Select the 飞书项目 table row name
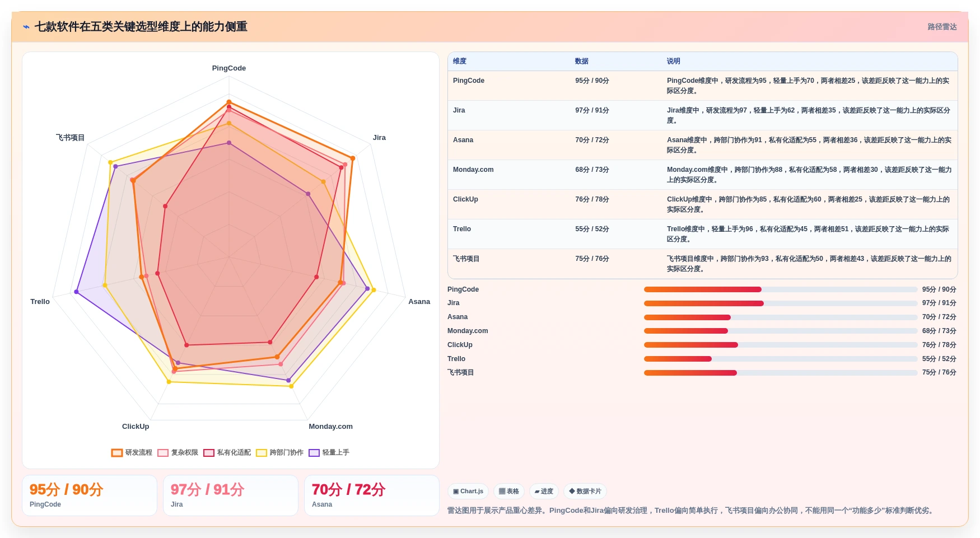Screen dimensions: 980x538 point(466,259)
